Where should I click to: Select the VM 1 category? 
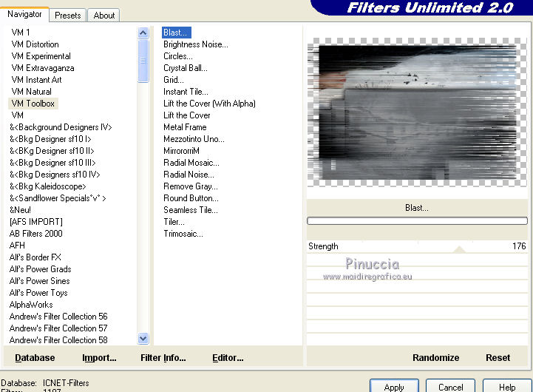(21, 33)
